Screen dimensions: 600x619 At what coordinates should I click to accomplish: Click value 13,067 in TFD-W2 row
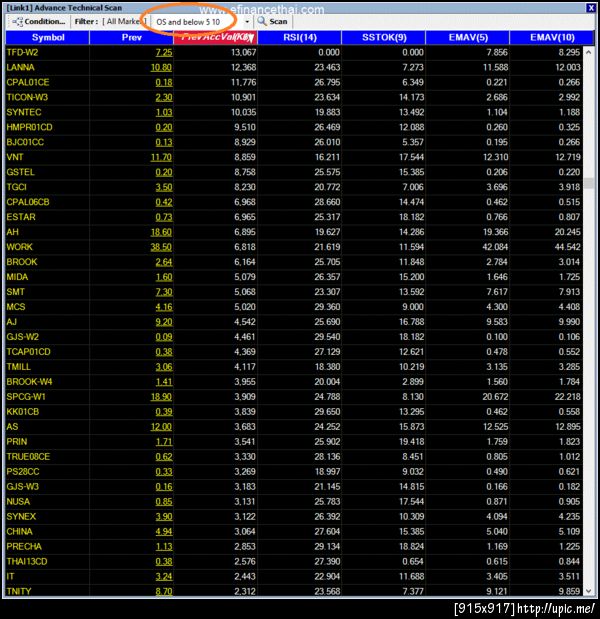[244, 53]
